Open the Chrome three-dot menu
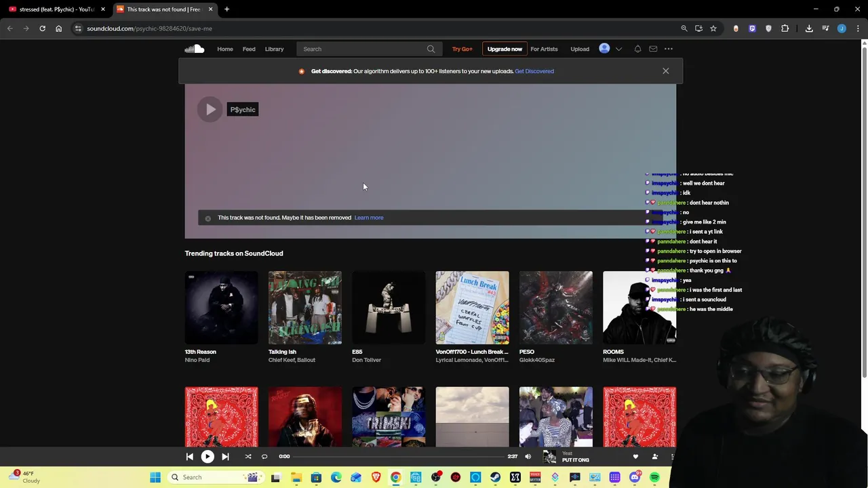The width and height of the screenshot is (868, 488). (x=859, y=28)
